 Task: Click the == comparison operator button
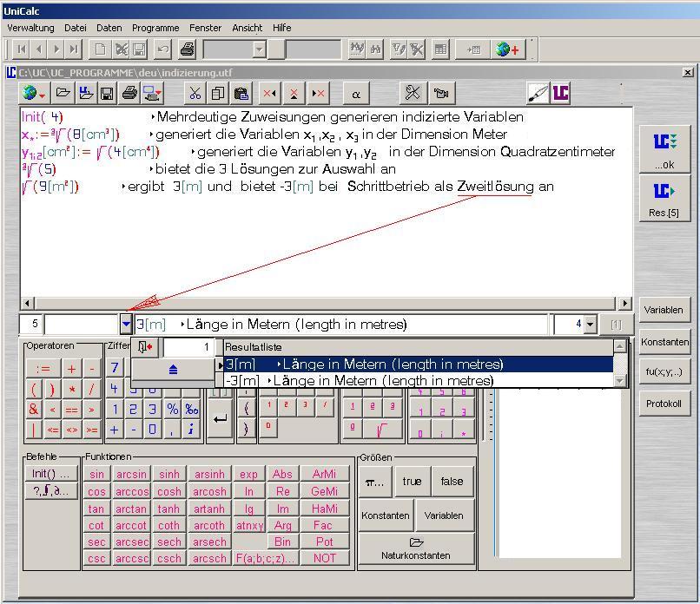[71, 410]
